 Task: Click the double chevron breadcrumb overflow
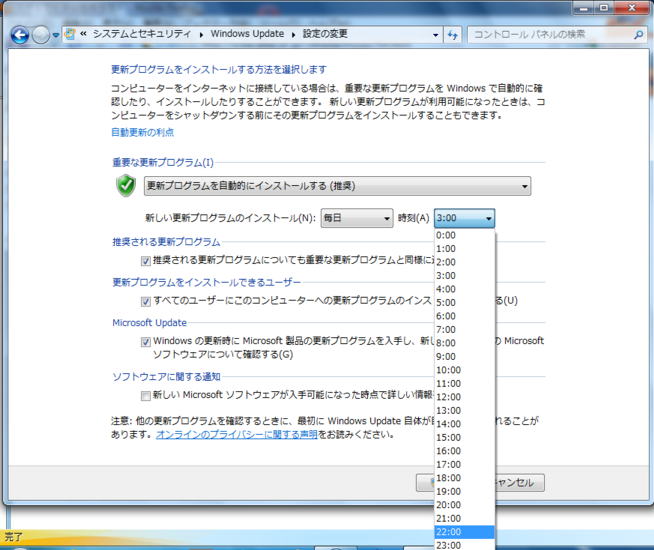tap(83, 34)
